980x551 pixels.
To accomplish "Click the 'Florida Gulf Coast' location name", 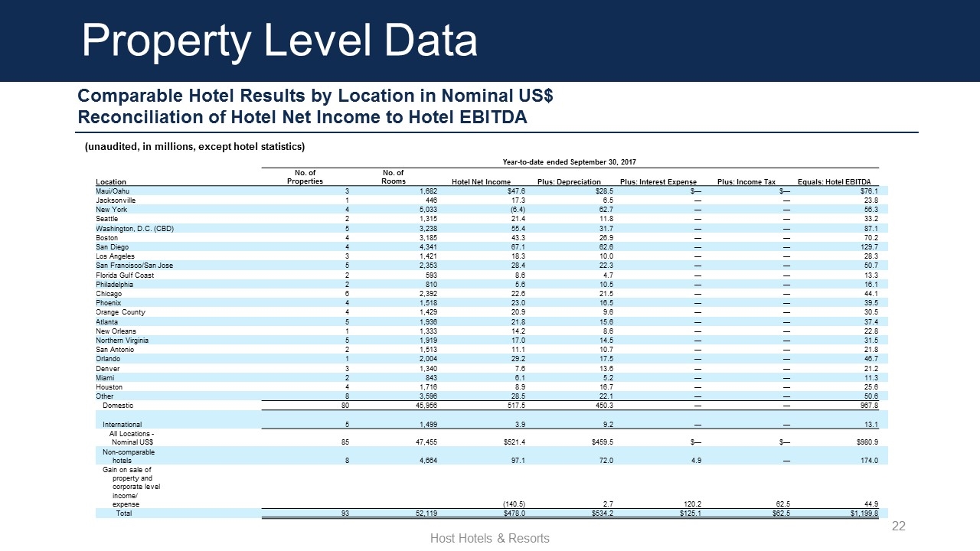I will tap(125, 274).
